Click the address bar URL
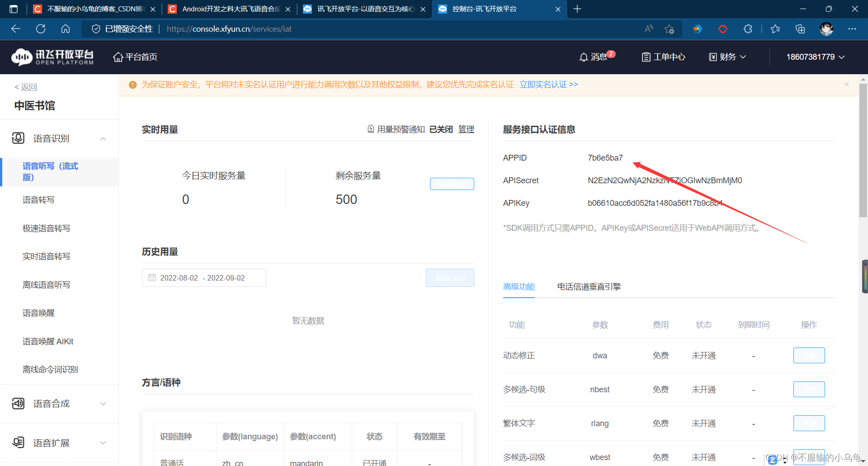Viewport: 868px width, 466px height. [229, 29]
